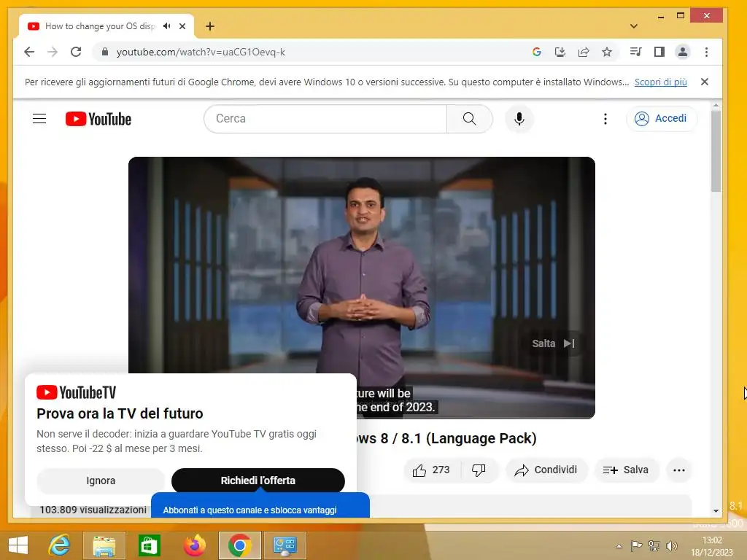Click the 'Ignora' button

click(101, 481)
